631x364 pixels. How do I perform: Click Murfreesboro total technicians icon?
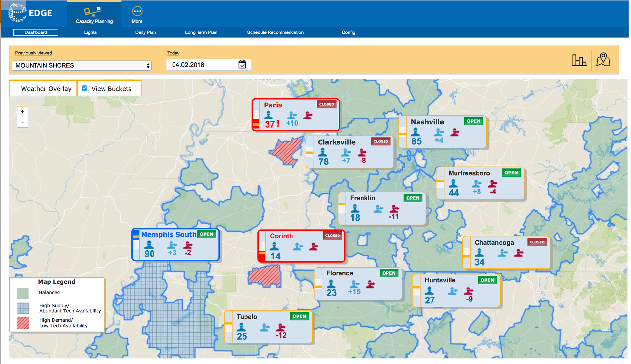(x=453, y=183)
